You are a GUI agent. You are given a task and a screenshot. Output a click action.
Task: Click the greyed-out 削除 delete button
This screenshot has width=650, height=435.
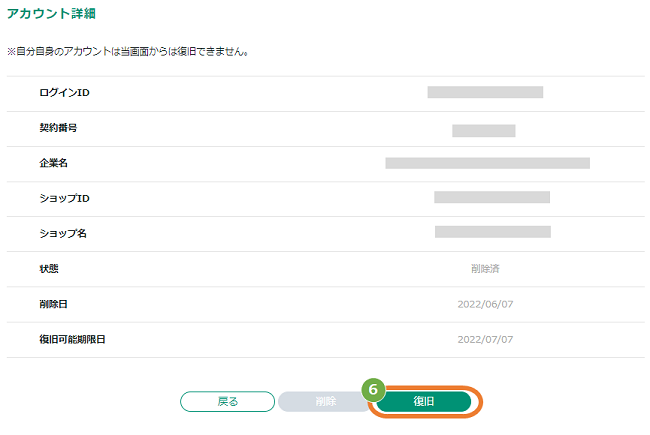[x=325, y=401]
